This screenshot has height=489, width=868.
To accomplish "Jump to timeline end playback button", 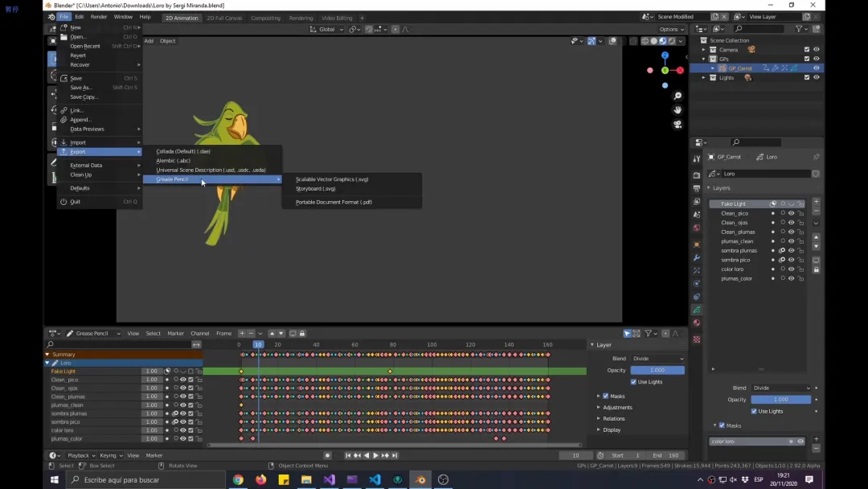I will click(x=395, y=455).
